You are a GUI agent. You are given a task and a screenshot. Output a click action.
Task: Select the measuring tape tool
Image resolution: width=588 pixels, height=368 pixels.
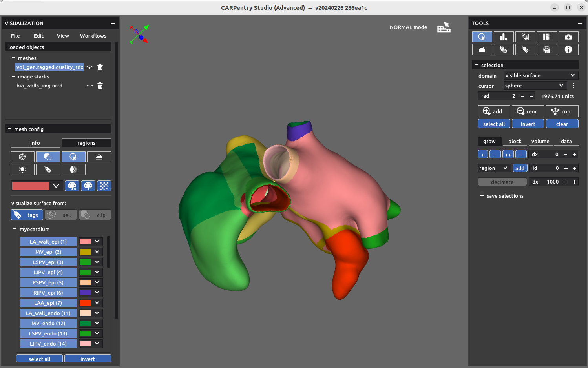[x=546, y=49]
